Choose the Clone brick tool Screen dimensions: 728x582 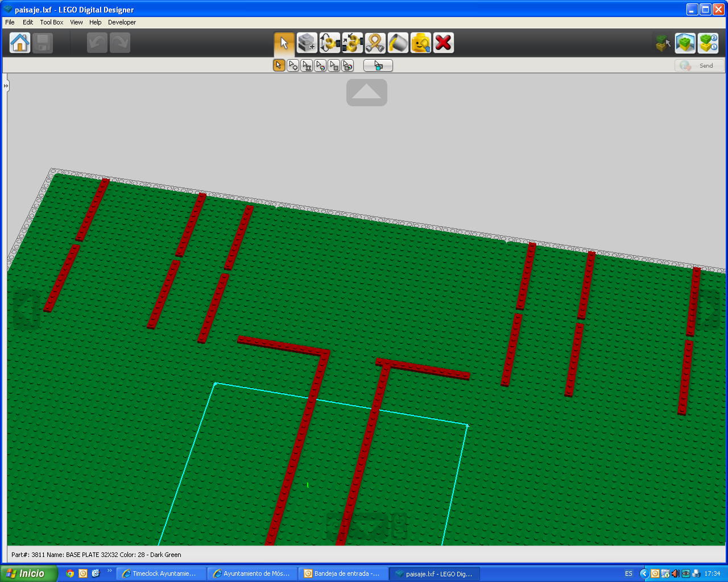click(307, 43)
